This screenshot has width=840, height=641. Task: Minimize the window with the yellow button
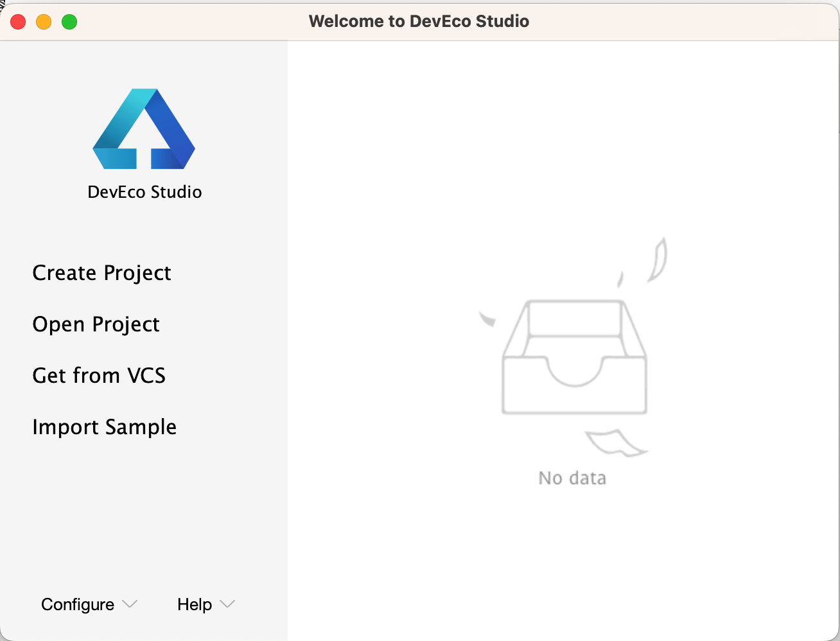(x=44, y=22)
